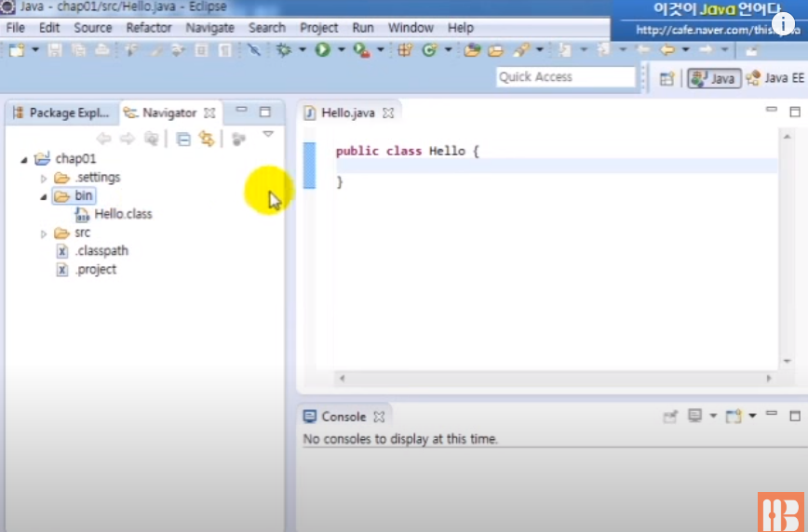This screenshot has width=808, height=532.
Task: Select the .classpath file
Action: click(92, 251)
